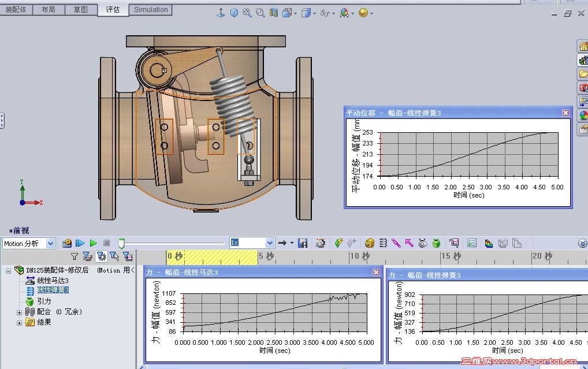The width and height of the screenshot is (588, 369).
Task: Click the Zoom to Fit magnifier icon
Action: coord(247,13)
